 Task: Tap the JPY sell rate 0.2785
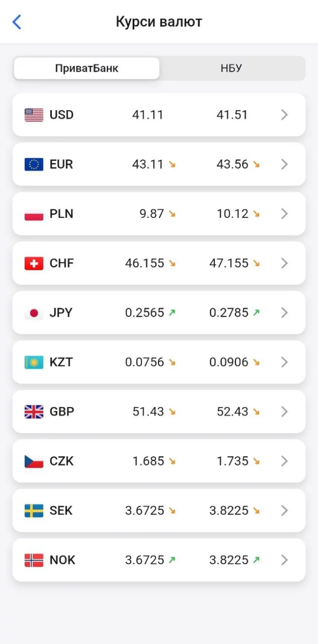coord(229,313)
